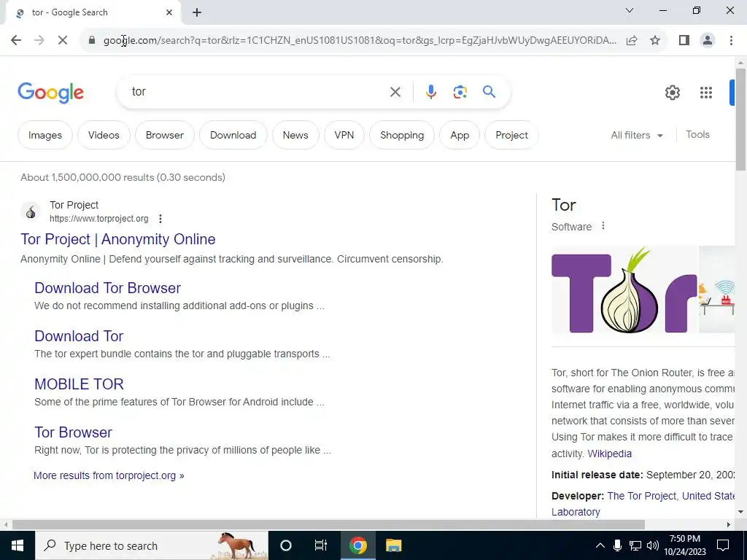Open the 'Tor Browser' sitelink
Image resolution: width=747 pixels, height=560 pixels.
click(x=74, y=432)
